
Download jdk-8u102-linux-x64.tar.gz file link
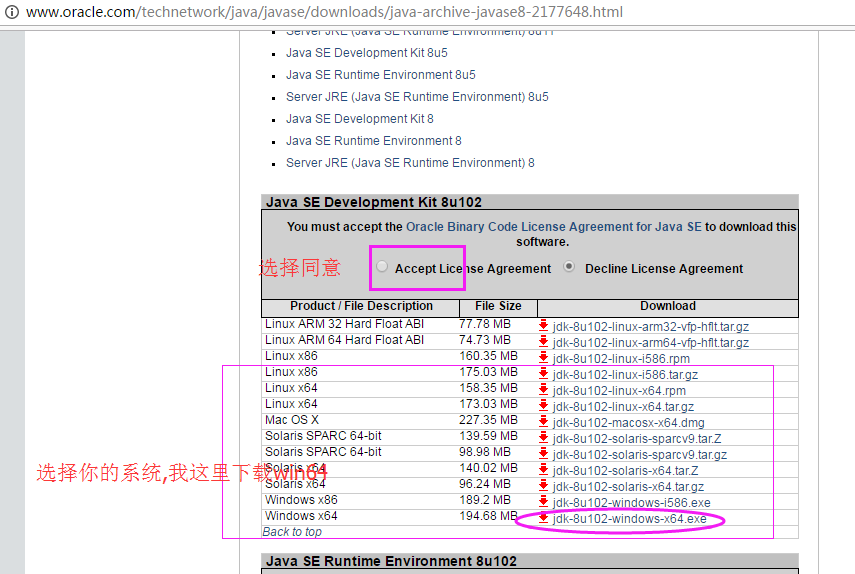click(623, 407)
